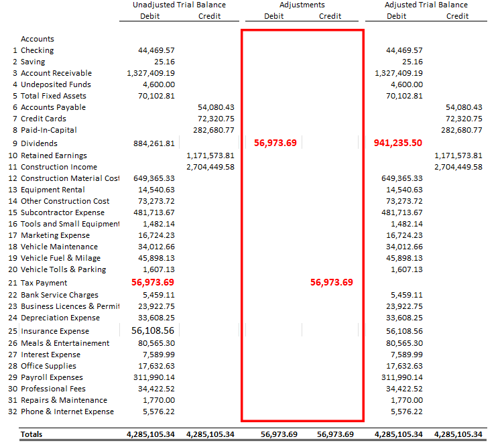This screenshot has width=504, height=443.
Task: Select red 56,973.69 Dividends adjustment debit
Action: click(275, 143)
